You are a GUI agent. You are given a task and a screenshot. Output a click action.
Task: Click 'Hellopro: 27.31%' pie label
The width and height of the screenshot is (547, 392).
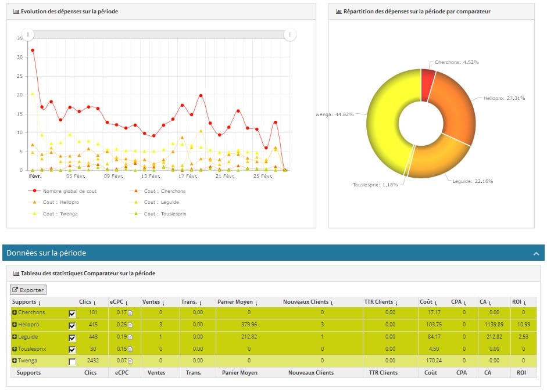(504, 98)
